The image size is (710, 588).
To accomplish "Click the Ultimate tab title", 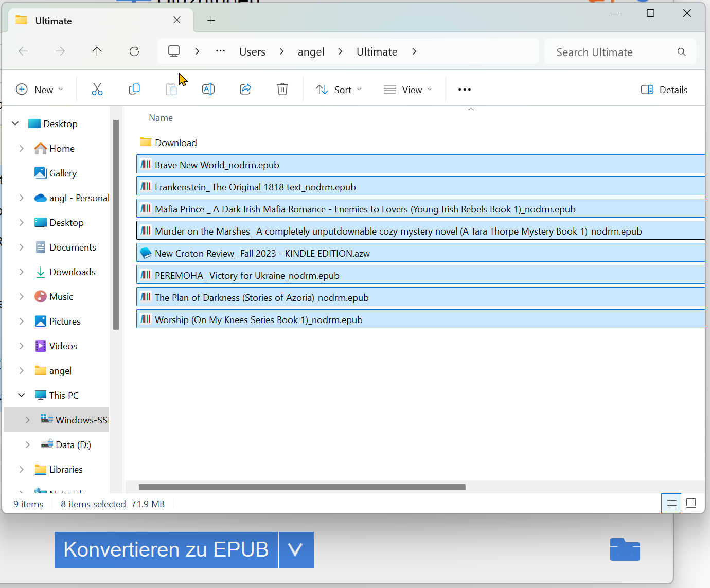I will point(54,21).
